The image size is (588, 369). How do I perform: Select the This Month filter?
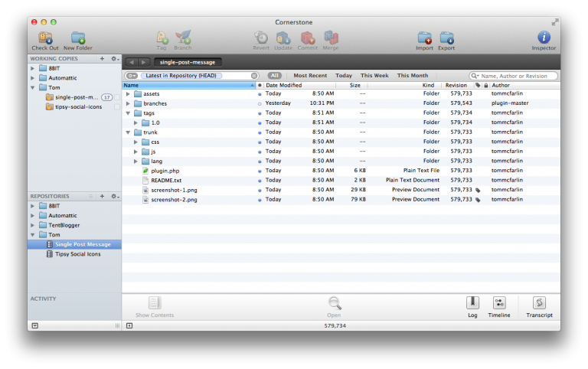coord(413,76)
